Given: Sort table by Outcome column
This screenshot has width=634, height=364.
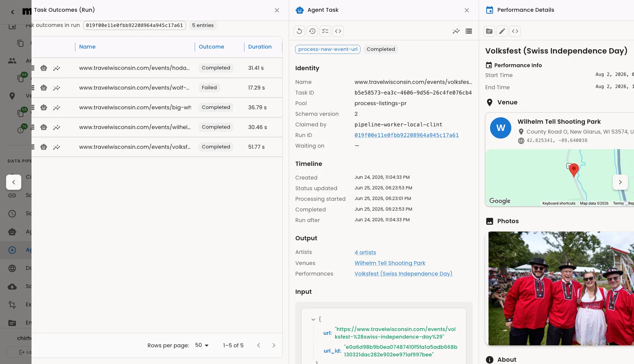Looking at the screenshot, I should (211, 47).
